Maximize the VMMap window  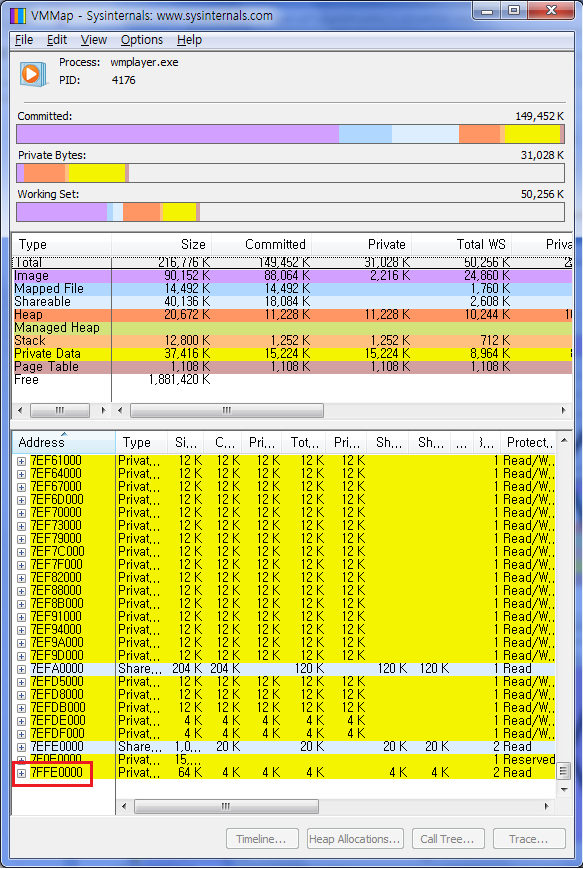514,11
